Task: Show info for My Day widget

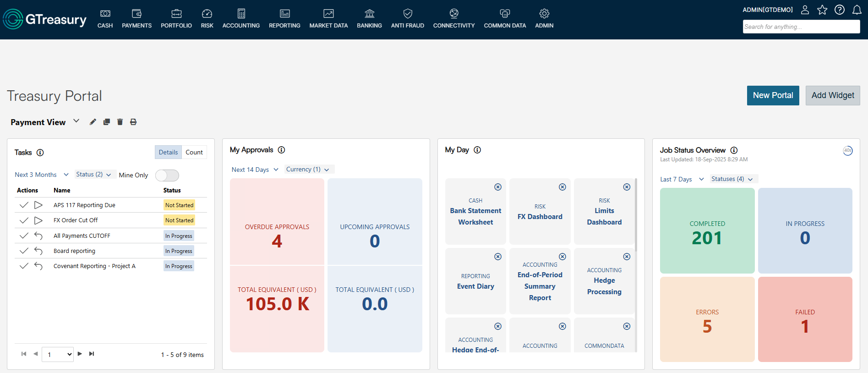Action: coord(477,150)
